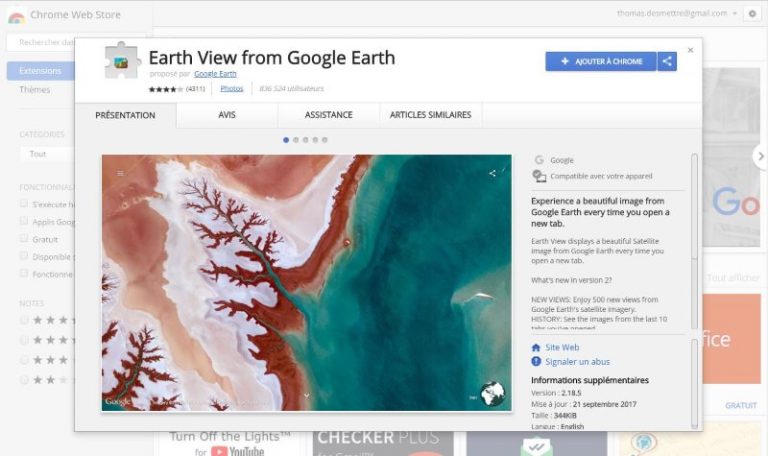Click the star rating of the extension
This screenshot has height=456, width=768.
(166, 89)
